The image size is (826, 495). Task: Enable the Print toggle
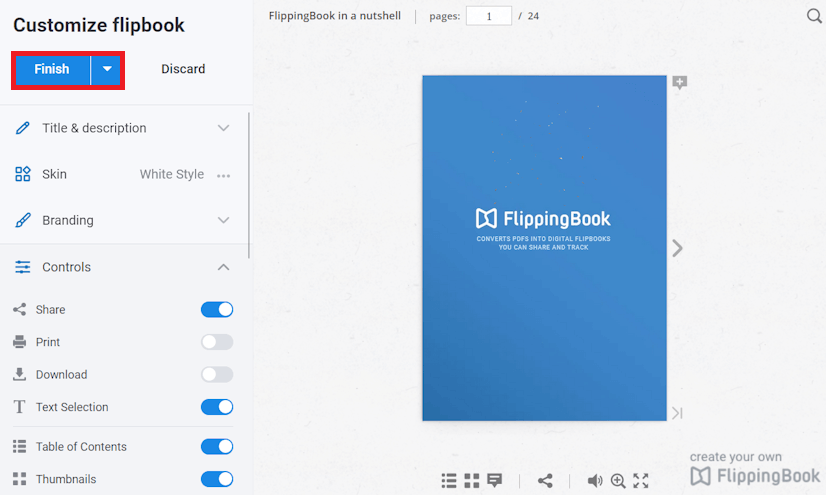coord(217,342)
